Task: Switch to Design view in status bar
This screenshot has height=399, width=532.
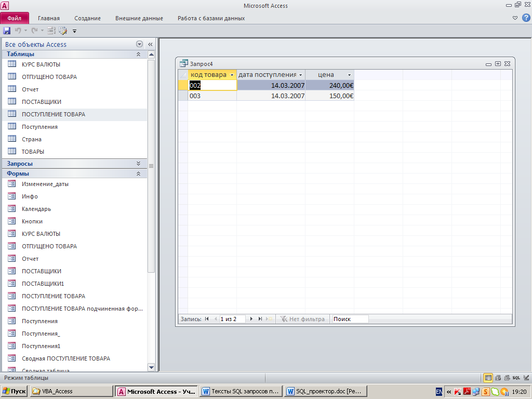Action: (x=526, y=378)
